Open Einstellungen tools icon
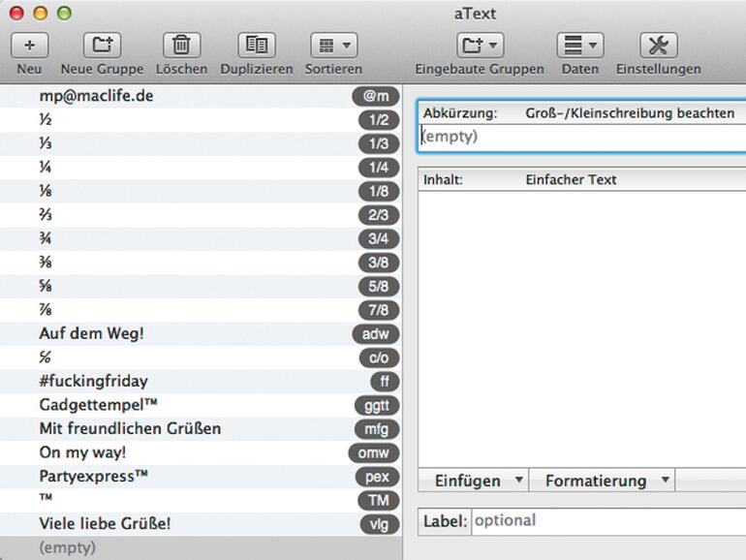746x560 pixels. coord(659,46)
